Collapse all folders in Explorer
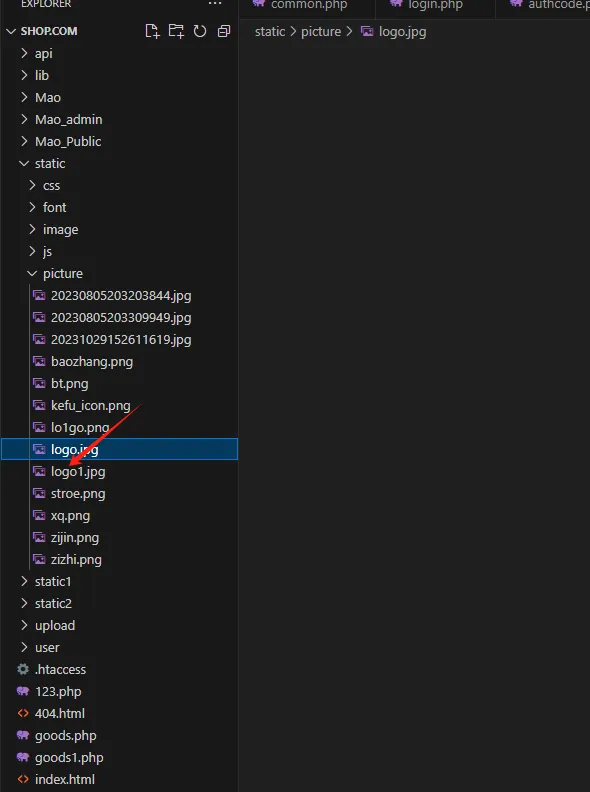 coord(224,31)
